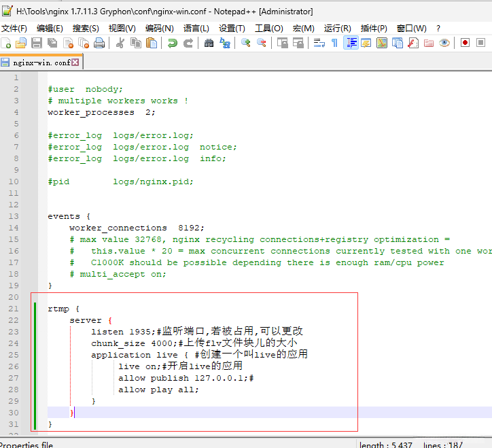Toggle show all characters pilcrow icon

click(x=334, y=43)
